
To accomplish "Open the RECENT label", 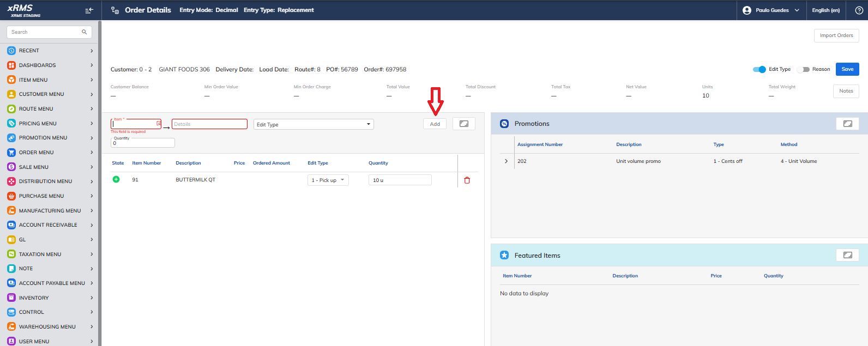I will click(x=29, y=51).
